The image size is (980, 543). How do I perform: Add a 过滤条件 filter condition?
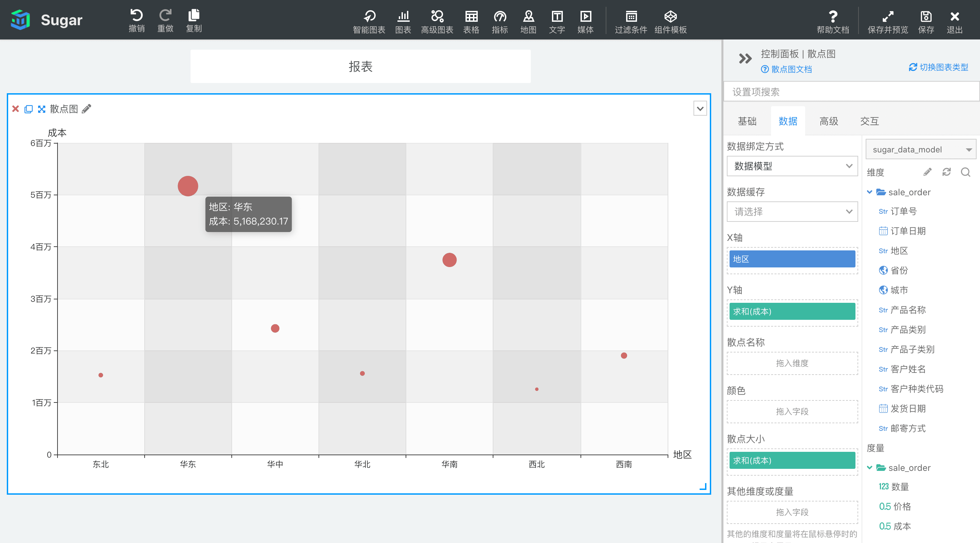[x=631, y=21]
